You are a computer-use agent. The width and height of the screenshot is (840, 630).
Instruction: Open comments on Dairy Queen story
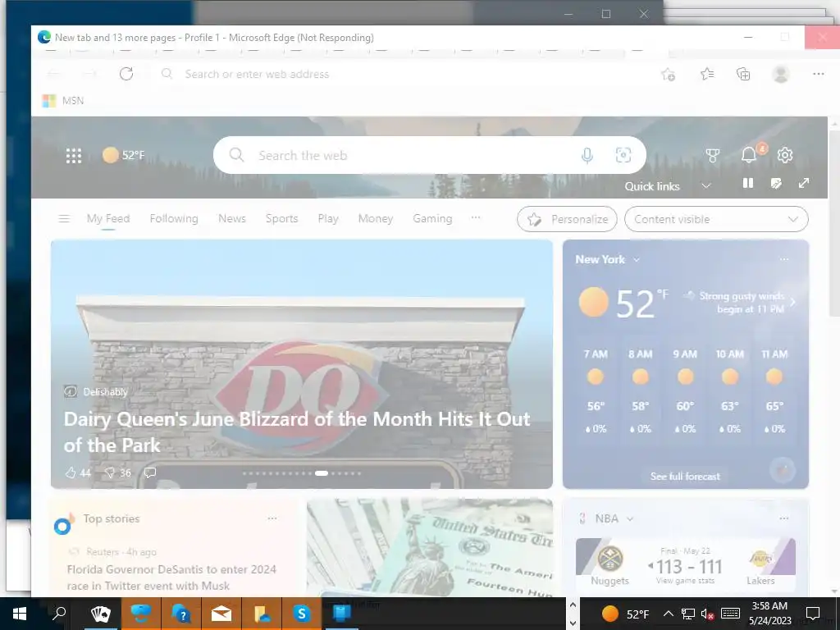(150, 472)
